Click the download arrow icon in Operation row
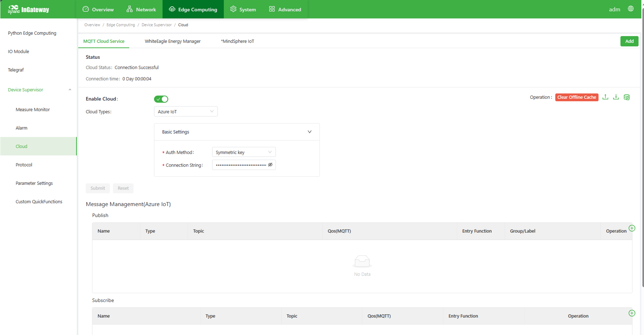Screen dimensions: 644x335 coord(616,97)
